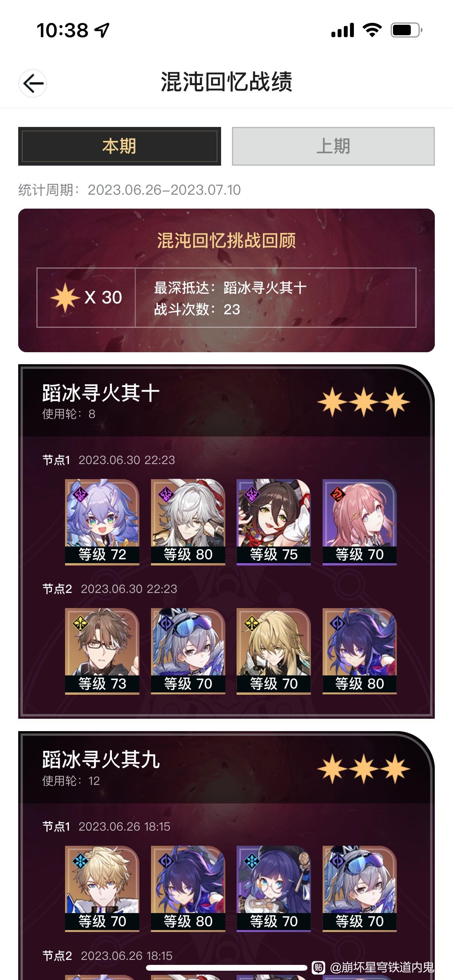Switch to the 上期 tab

point(333,146)
